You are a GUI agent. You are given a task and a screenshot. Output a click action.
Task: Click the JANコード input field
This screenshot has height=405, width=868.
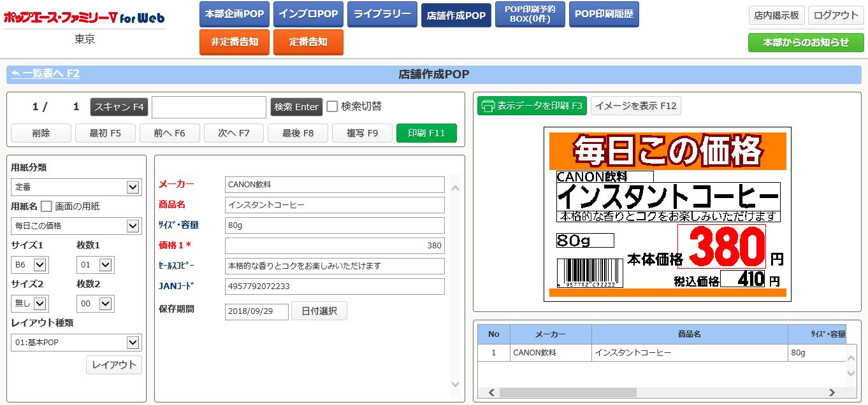(x=335, y=287)
